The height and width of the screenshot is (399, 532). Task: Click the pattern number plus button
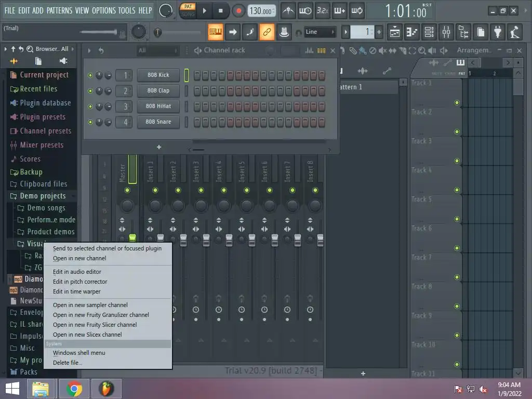379,32
